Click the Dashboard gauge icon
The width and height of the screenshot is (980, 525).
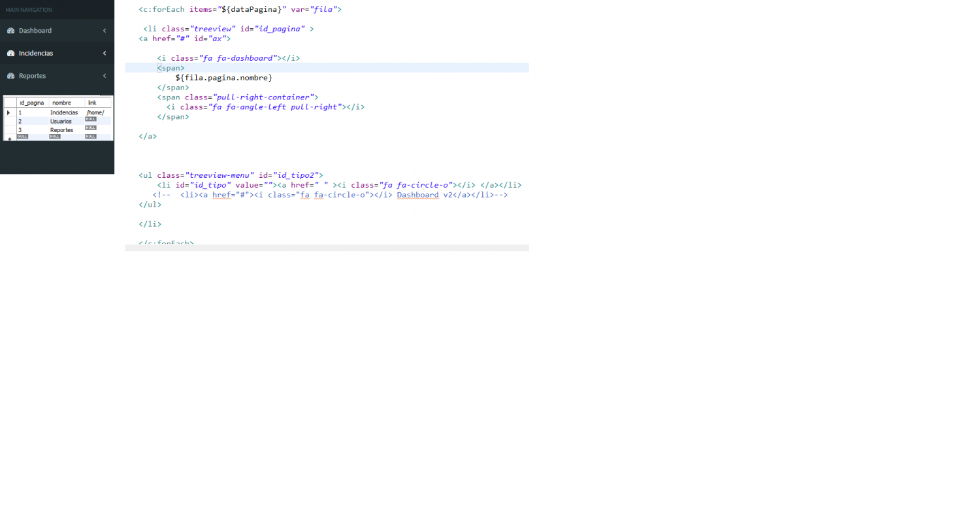click(x=10, y=31)
